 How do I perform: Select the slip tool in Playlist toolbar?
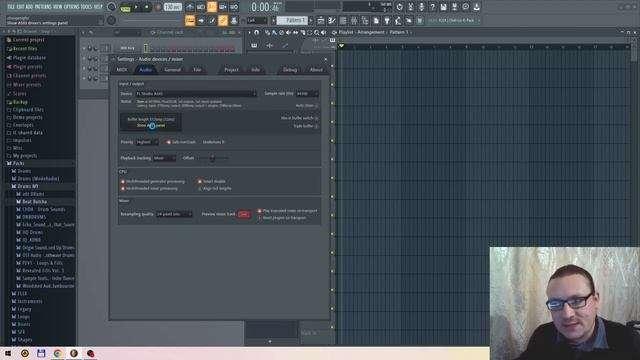[x=296, y=32]
